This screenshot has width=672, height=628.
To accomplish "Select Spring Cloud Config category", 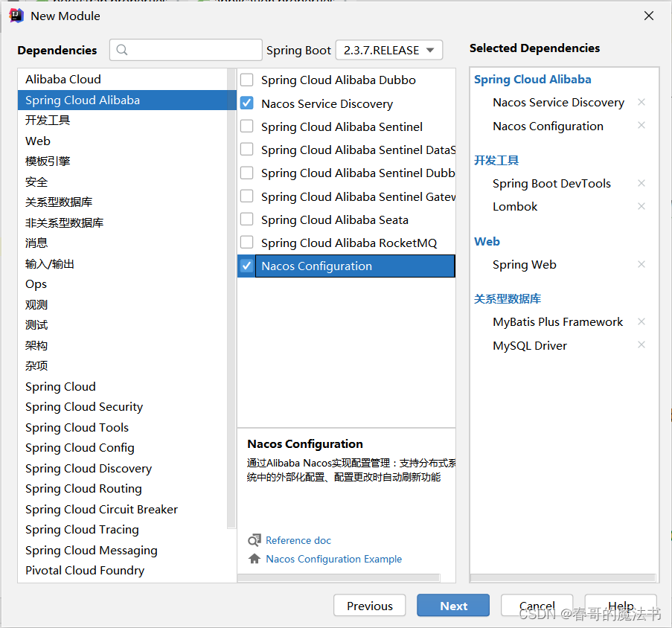I will [123, 448].
